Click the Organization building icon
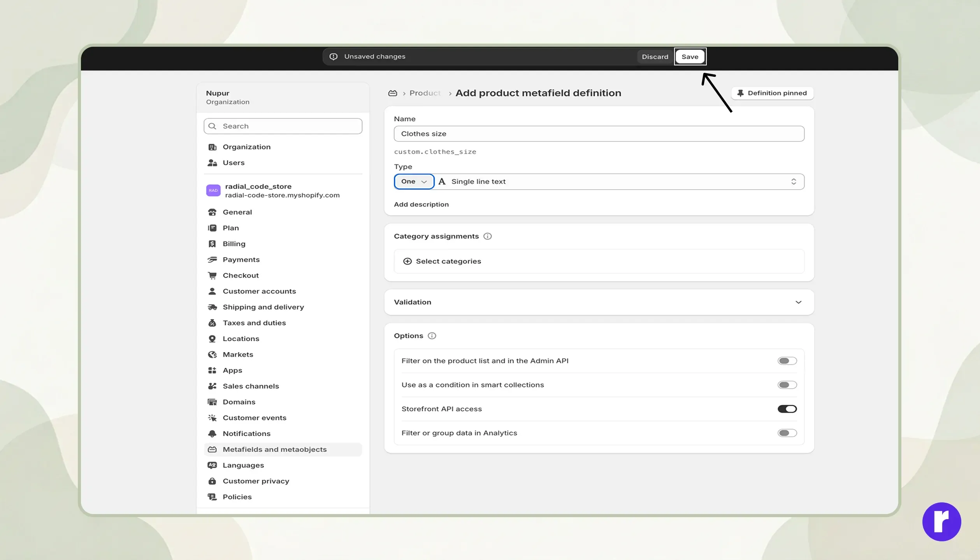Image resolution: width=980 pixels, height=560 pixels. (x=212, y=147)
